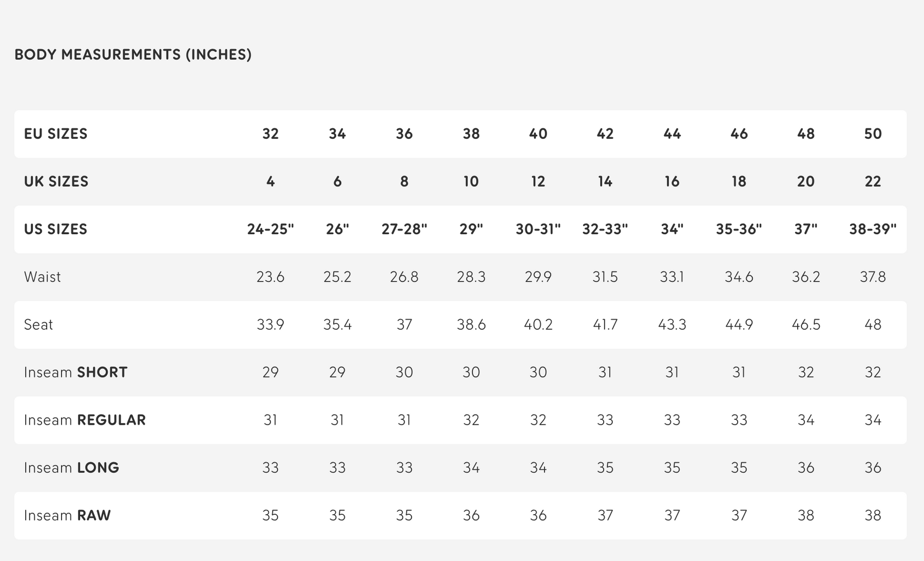Click EU size 40 column header
The image size is (924, 561).
coord(538,134)
